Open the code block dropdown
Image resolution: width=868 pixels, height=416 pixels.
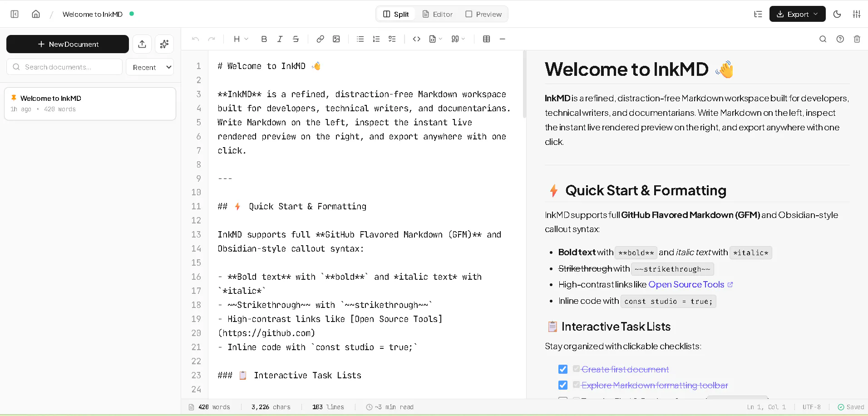pyautogui.click(x=436, y=39)
